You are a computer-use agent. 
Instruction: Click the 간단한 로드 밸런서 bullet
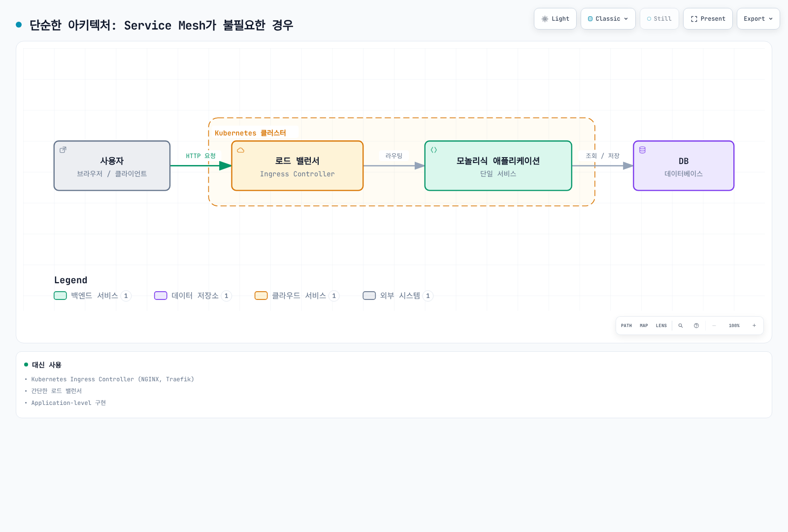(57, 391)
